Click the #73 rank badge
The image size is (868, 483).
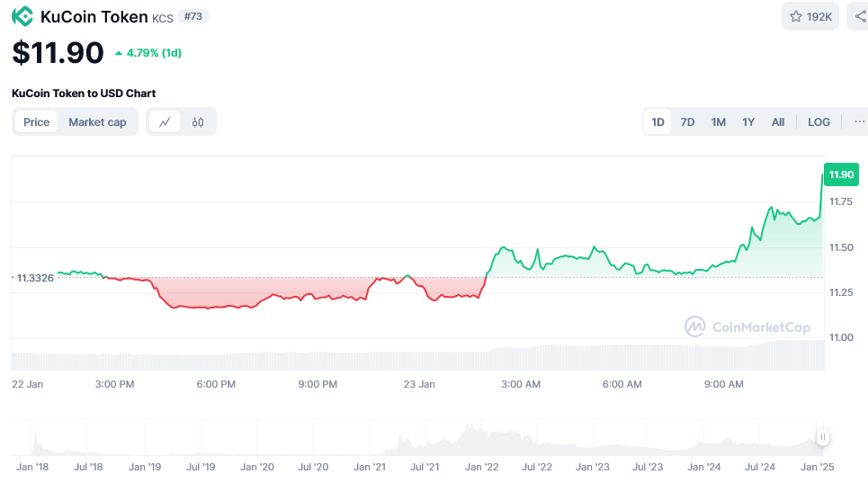coord(193,16)
